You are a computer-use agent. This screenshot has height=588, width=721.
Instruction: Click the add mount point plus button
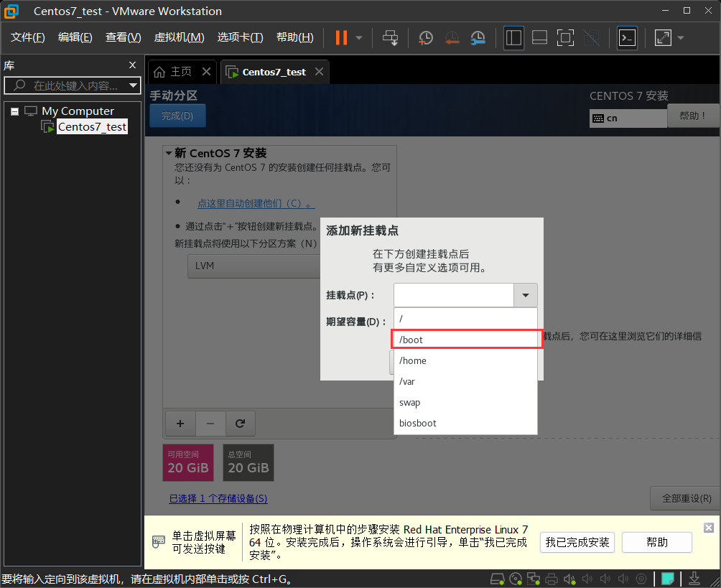[x=180, y=424]
